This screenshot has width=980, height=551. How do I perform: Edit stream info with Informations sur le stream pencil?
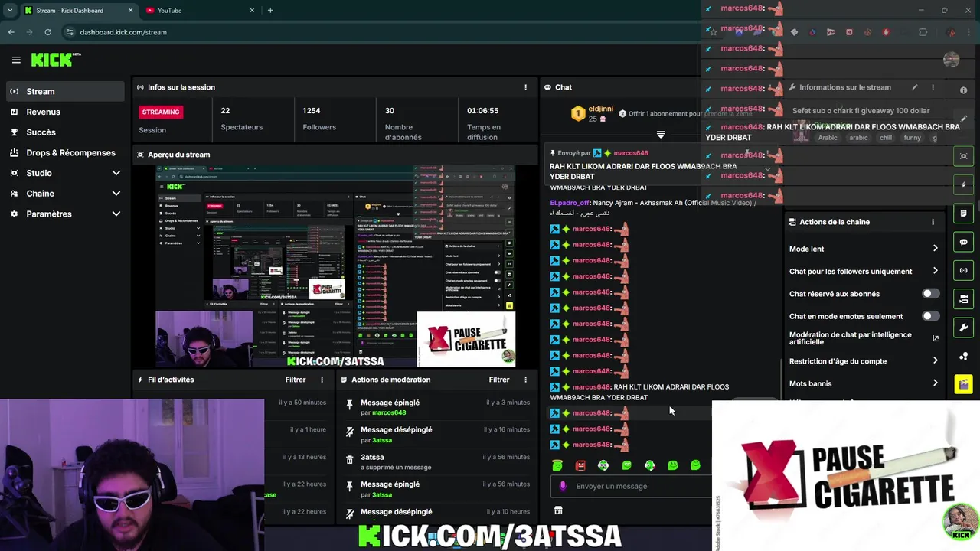point(914,87)
